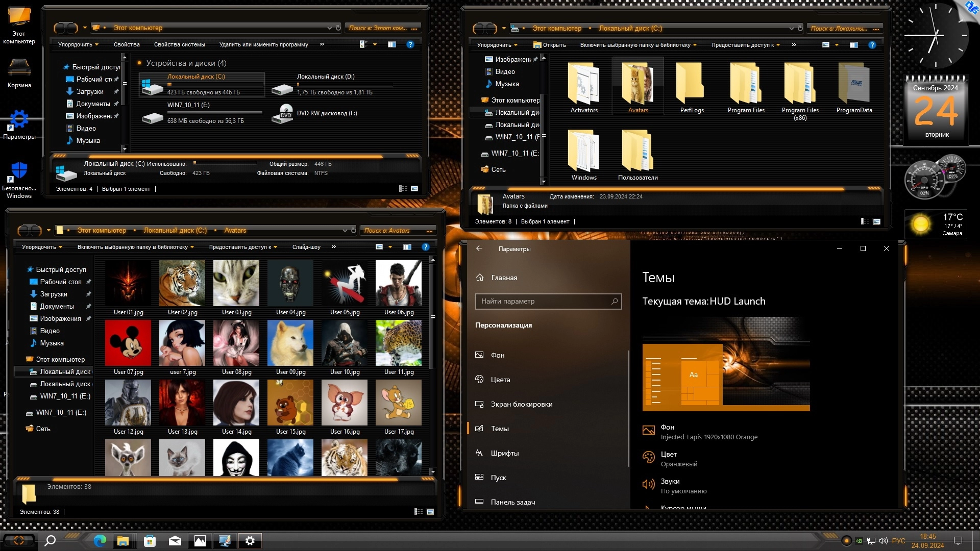Click the Uninstall or change a program button

pos(263,44)
